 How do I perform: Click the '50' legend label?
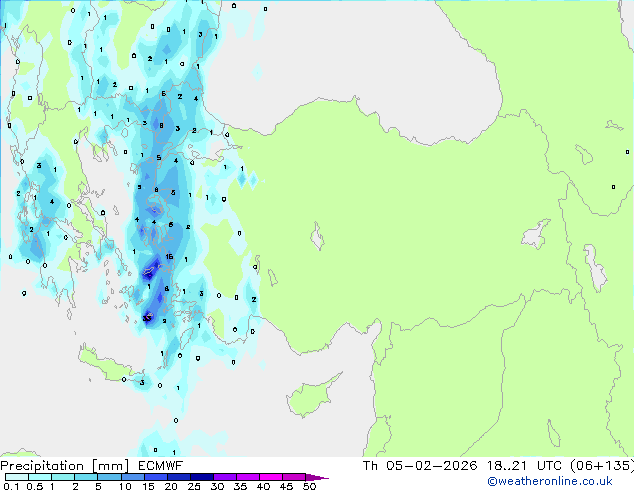coord(309,486)
